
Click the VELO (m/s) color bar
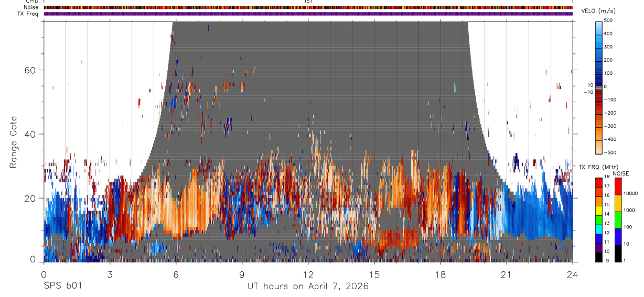(599, 87)
